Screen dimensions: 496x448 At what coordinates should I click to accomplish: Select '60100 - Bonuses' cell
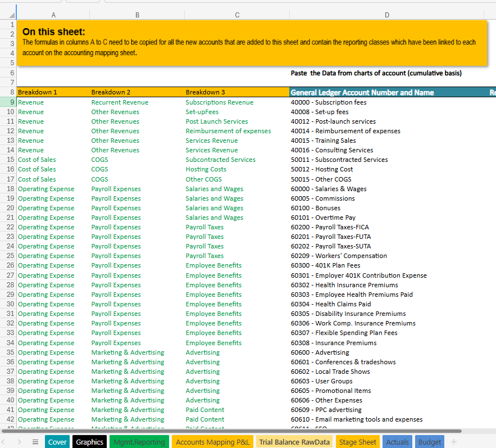point(387,208)
